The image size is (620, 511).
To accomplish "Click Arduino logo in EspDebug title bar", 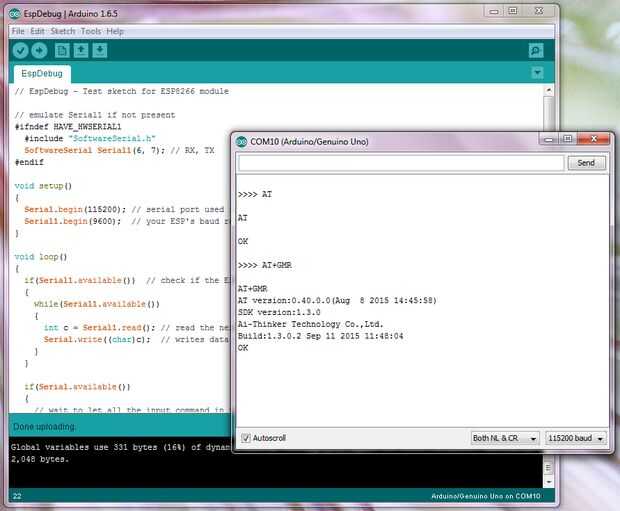I will tap(16, 12).
